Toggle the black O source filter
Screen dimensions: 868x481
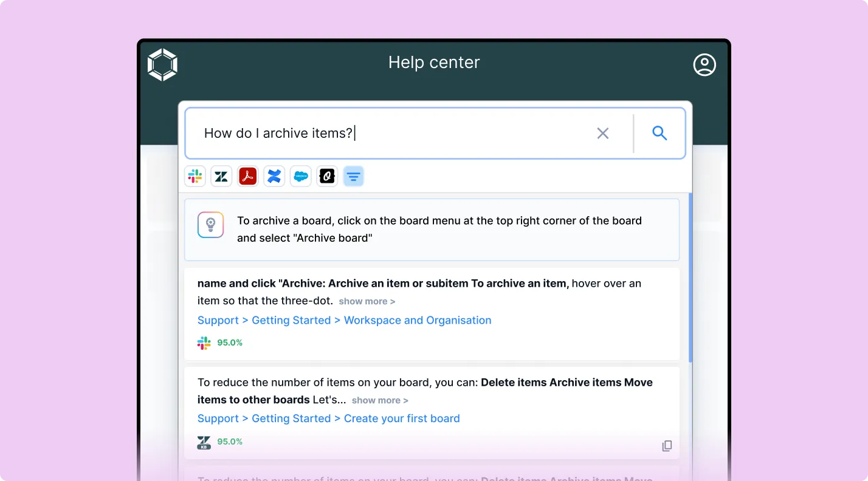click(x=327, y=176)
